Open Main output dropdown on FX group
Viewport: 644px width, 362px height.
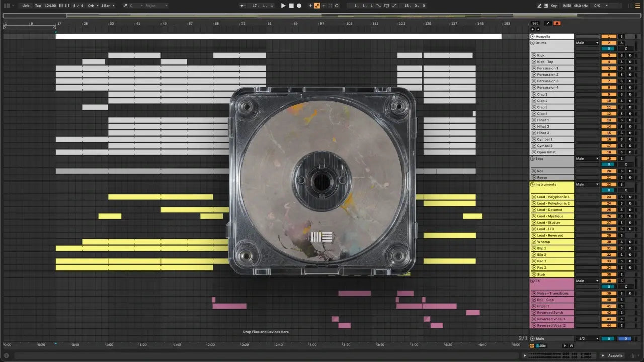click(587, 281)
